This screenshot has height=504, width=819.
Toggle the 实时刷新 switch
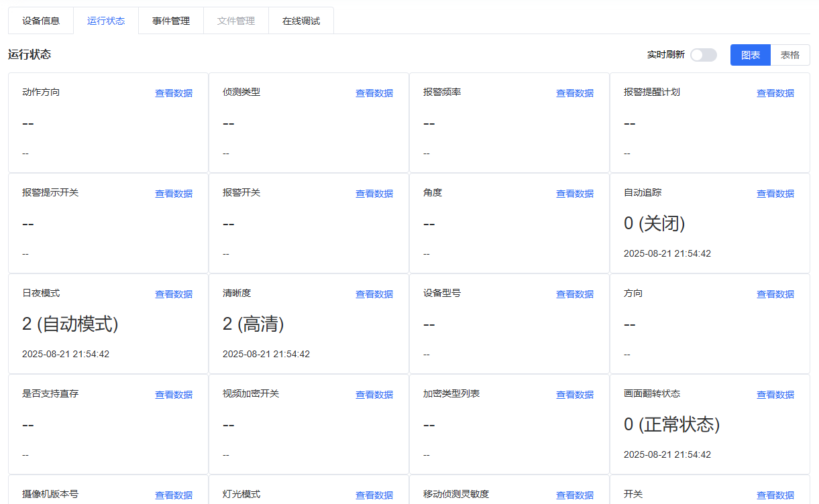[x=704, y=55]
